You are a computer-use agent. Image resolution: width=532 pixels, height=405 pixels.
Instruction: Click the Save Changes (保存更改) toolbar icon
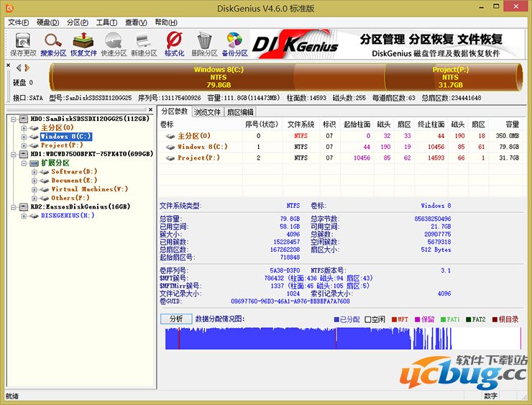23,44
